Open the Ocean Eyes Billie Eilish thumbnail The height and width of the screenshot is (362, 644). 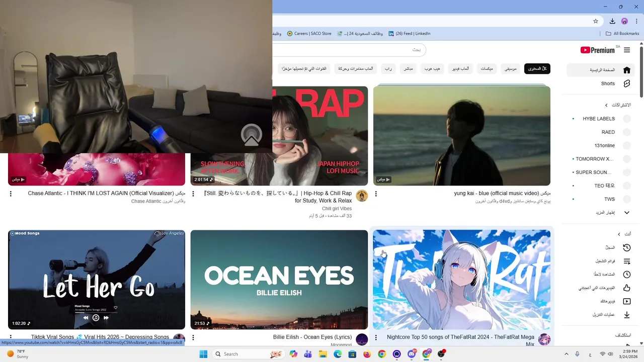point(279,280)
